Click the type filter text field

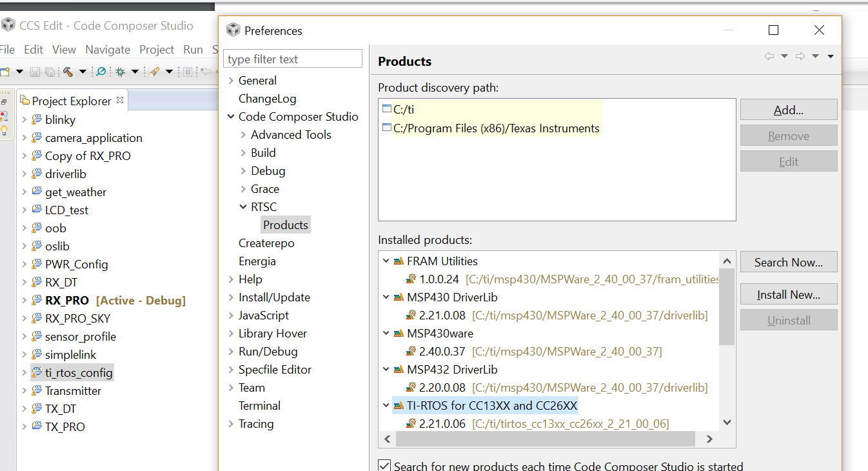(293, 59)
